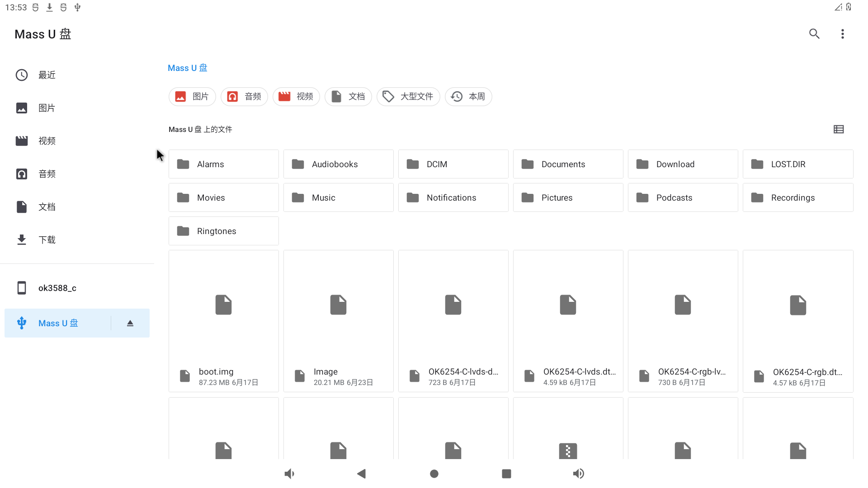Select the OK6254-C-lvds.dt... file

568,321
